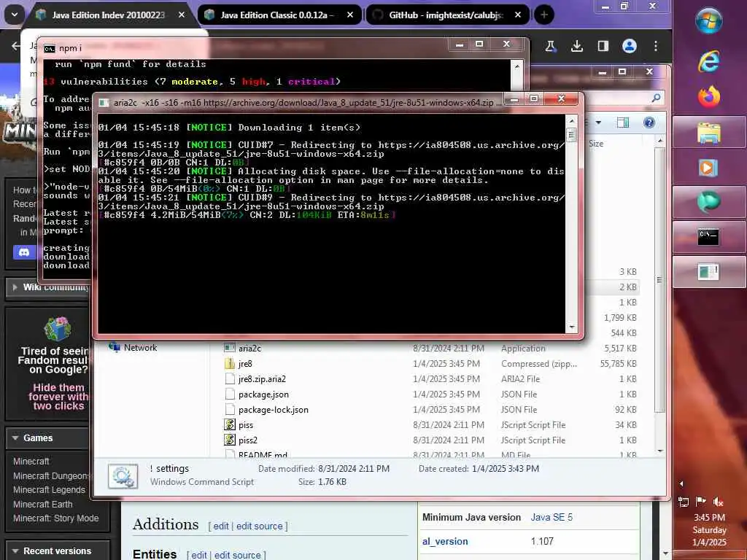This screenshot has height=560, width=747.
Task: Click the al_version infobox link
Action: [445, 542]
